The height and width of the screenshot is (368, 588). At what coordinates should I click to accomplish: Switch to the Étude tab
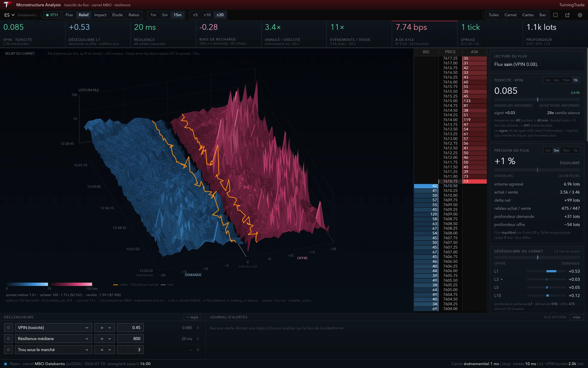coord(117,15)
